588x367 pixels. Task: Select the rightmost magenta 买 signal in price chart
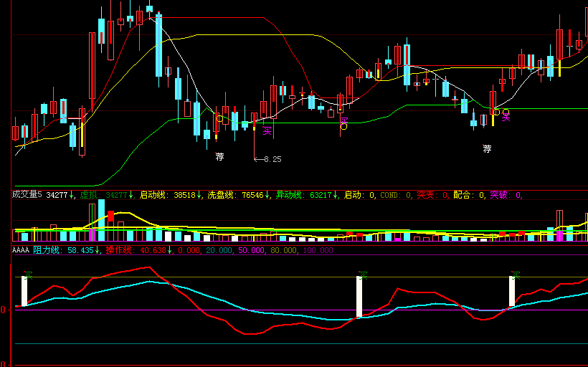click(506, 118)
